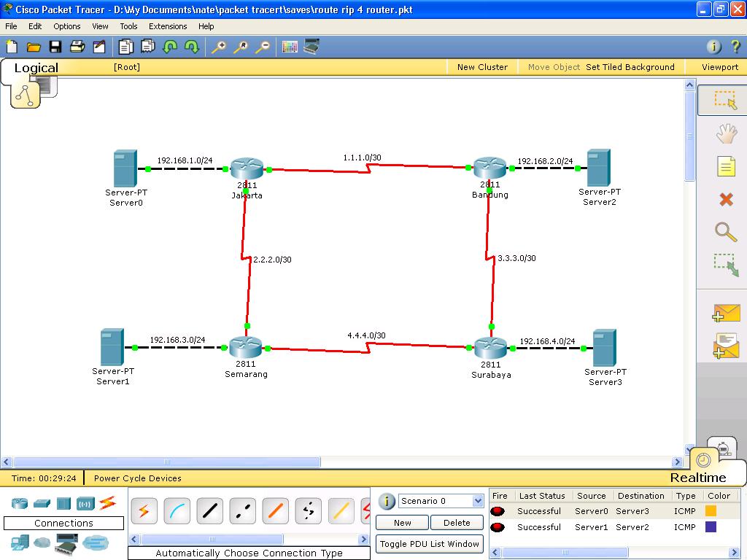Image resolution: width=747 pixels, height=560 pixels.
Task: Pick the automatic connection lightning cable
Action: click(x=144, y=511)
